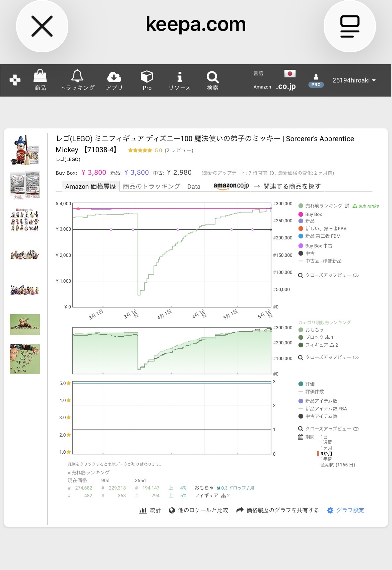The width and height of the screenshot is (392, 570).
Task: Click 0.3 ドロップ / 月 text
Action: [238, 488]
